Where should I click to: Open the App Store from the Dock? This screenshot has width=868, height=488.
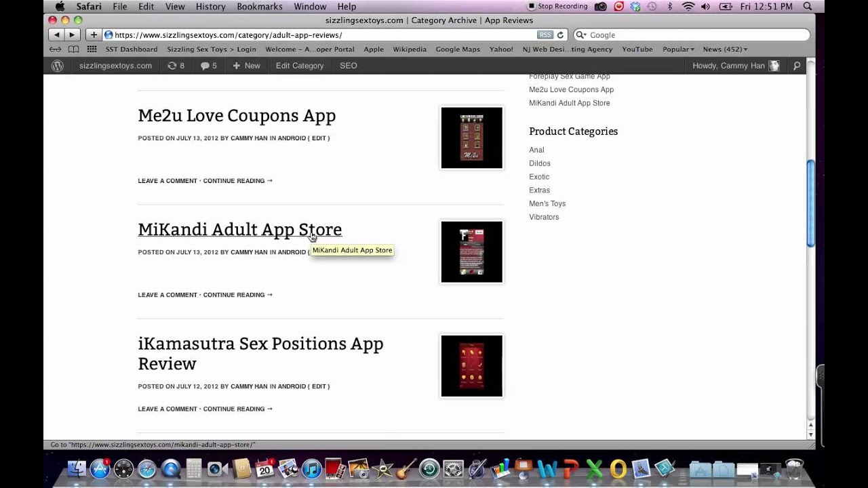[x=100, y=468]
